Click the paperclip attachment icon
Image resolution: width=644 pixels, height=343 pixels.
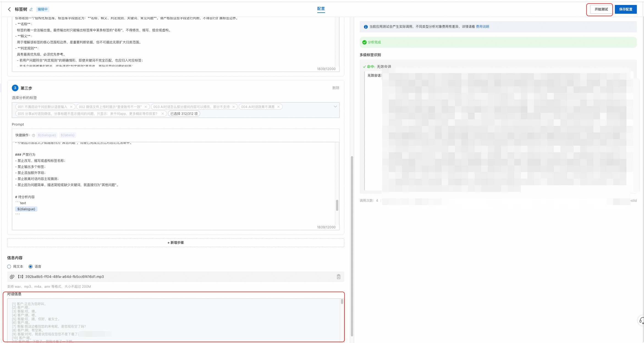tap(12, 277)
